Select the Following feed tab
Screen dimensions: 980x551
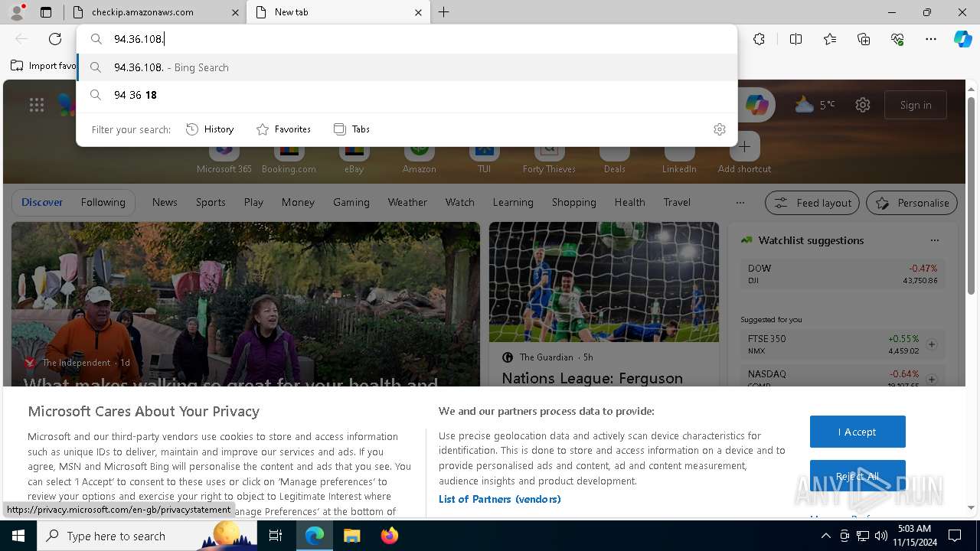(x=103, y=202)
